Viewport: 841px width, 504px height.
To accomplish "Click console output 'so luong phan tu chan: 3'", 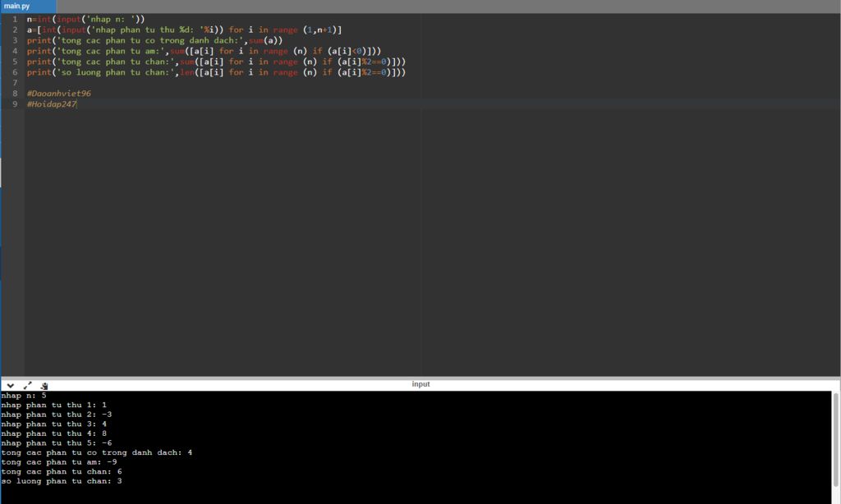I will point(61,482).
